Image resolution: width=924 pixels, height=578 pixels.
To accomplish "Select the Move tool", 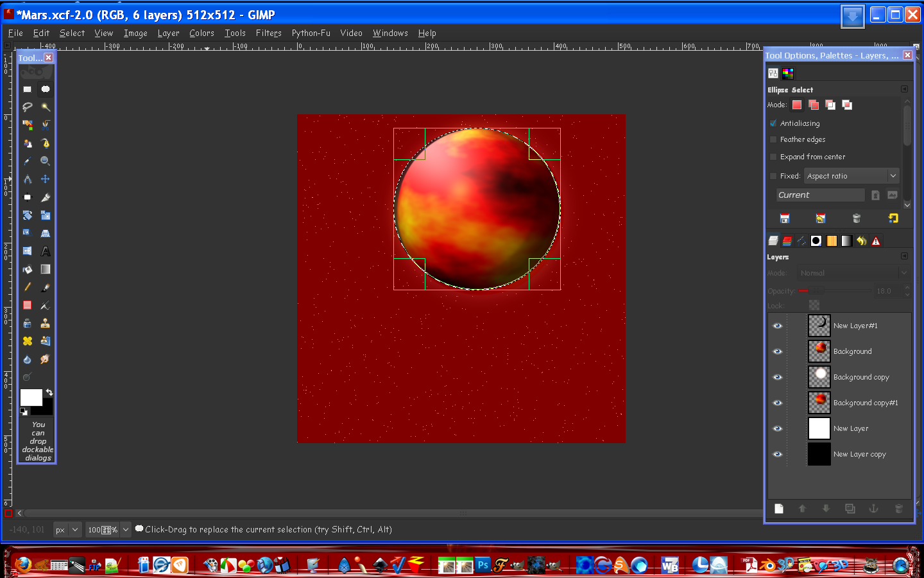I will pos(46,179).
